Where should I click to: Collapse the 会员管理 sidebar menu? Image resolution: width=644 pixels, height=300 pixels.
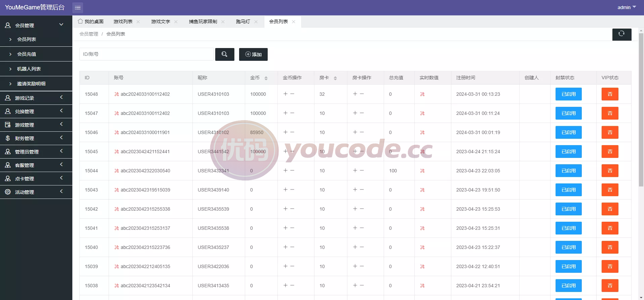36,25
